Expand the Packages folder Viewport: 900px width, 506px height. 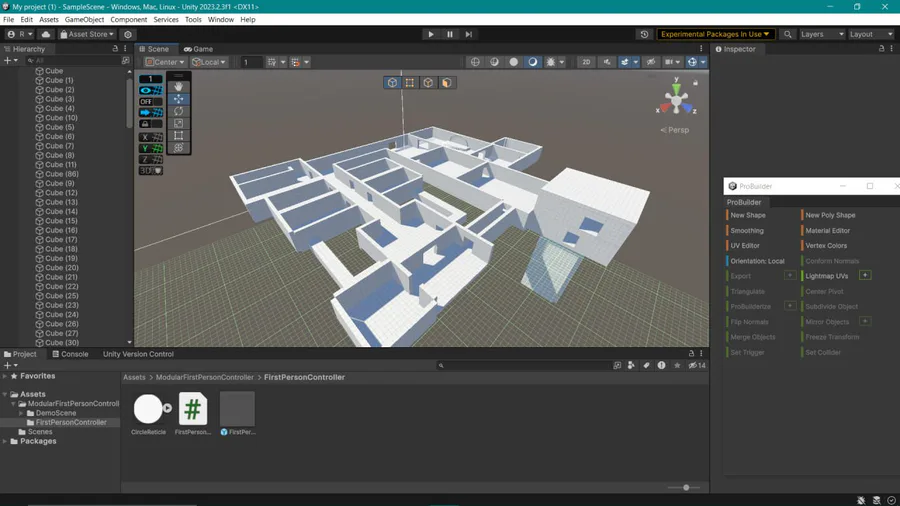coord(5,441)
